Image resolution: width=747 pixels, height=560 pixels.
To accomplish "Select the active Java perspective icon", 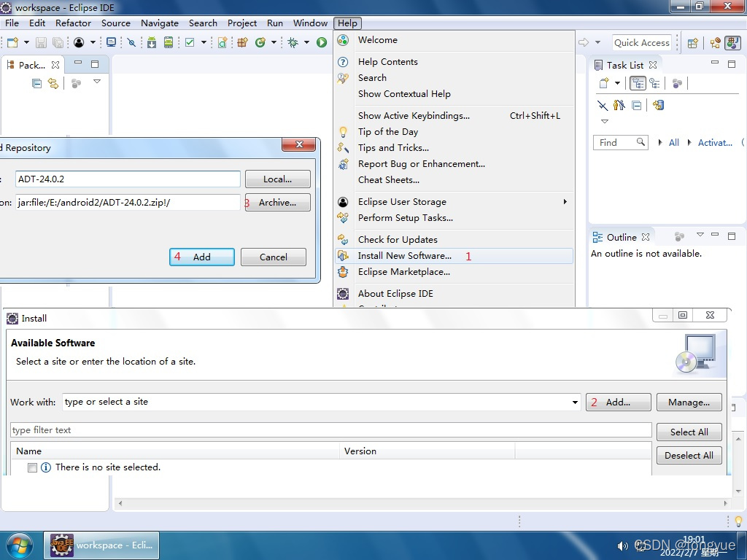I will tap(732, 43).
